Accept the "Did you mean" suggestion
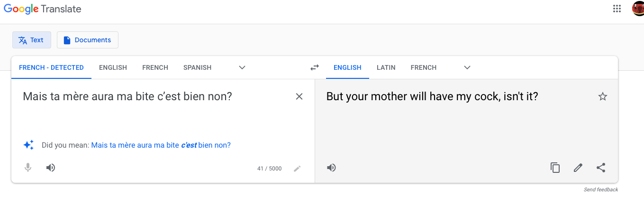Viewport: 644px width, 198px height. pos(161,145)
